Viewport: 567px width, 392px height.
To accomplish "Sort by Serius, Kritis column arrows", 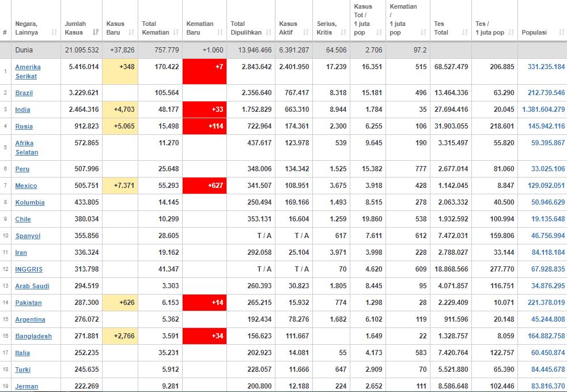I will tap(343, 32).
